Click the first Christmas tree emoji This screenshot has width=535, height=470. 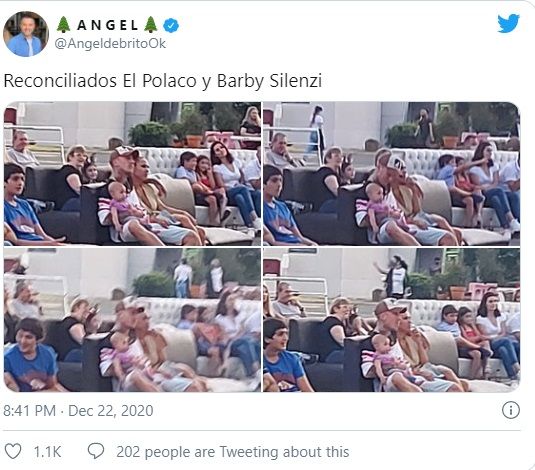pos(63,25)
